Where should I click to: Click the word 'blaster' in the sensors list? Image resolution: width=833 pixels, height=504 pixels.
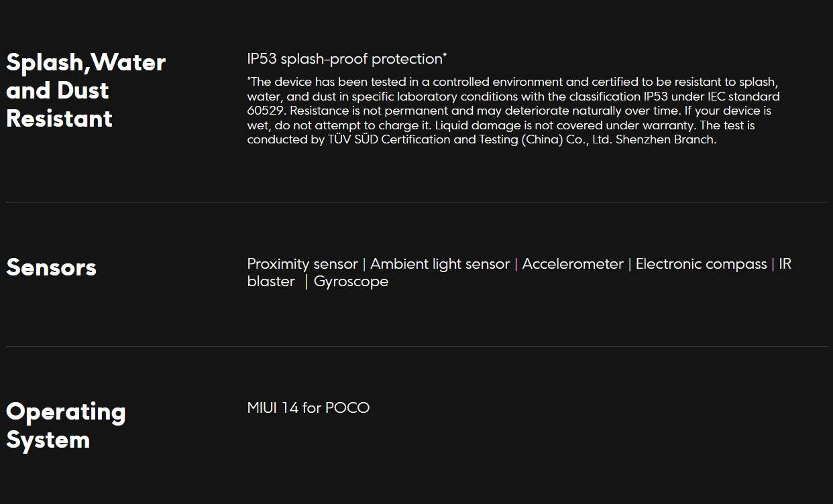pos(271,281)
